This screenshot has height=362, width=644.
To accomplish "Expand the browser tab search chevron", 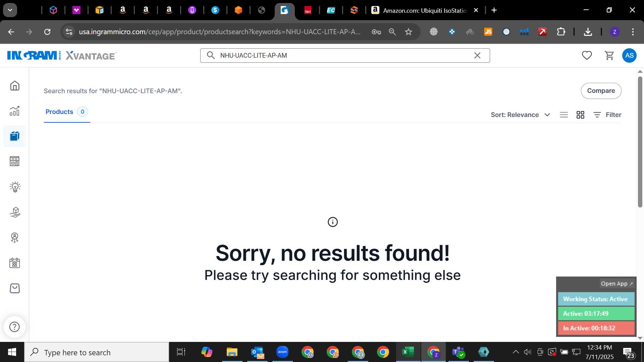I will [10, 10].
